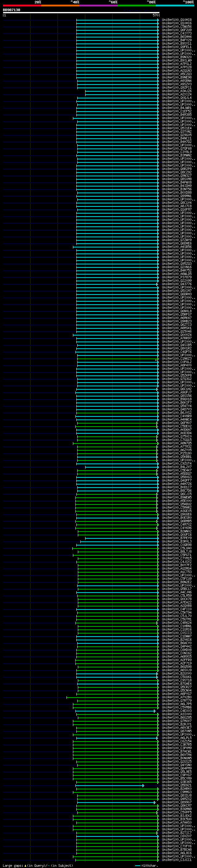This screenshot has width=197, height=868.
Task: Click the red ~20% identity legend segment
Action: (x=22, y=6)
